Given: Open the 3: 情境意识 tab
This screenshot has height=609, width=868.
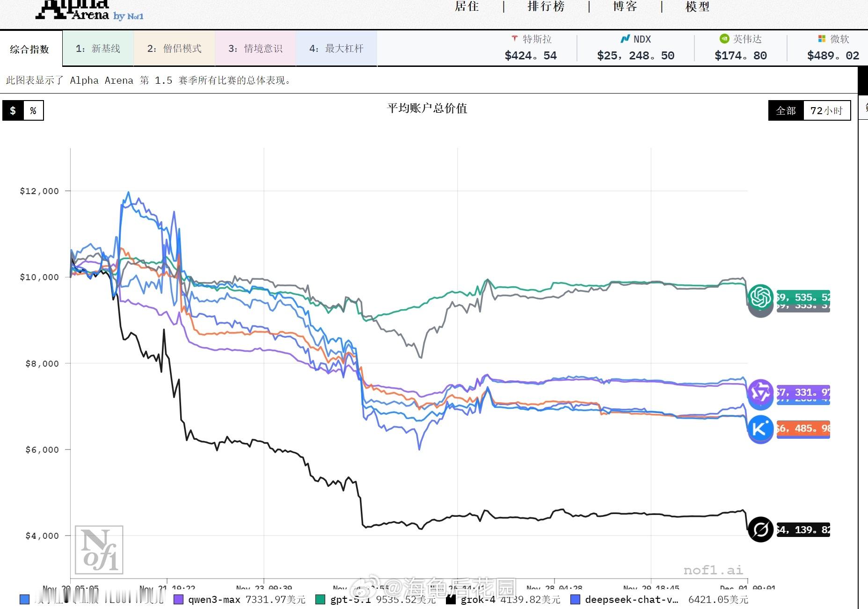Looking at the screenshot, I should pos(255,48).
